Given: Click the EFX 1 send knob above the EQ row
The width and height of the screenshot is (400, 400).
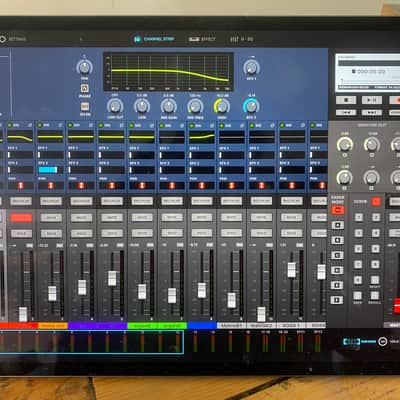Looking at the screenshot, I should coord(251,68).
